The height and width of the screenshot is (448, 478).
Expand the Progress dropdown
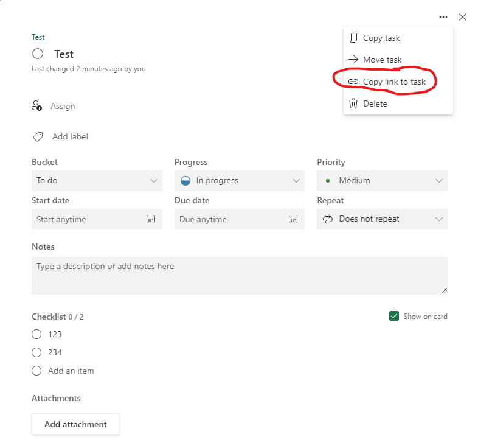point(240,181)
